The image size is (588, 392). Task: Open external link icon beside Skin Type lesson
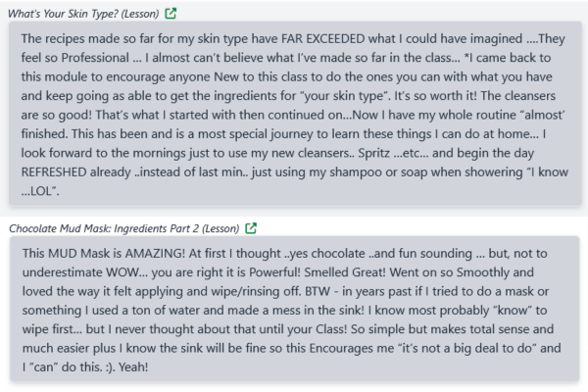172,14
